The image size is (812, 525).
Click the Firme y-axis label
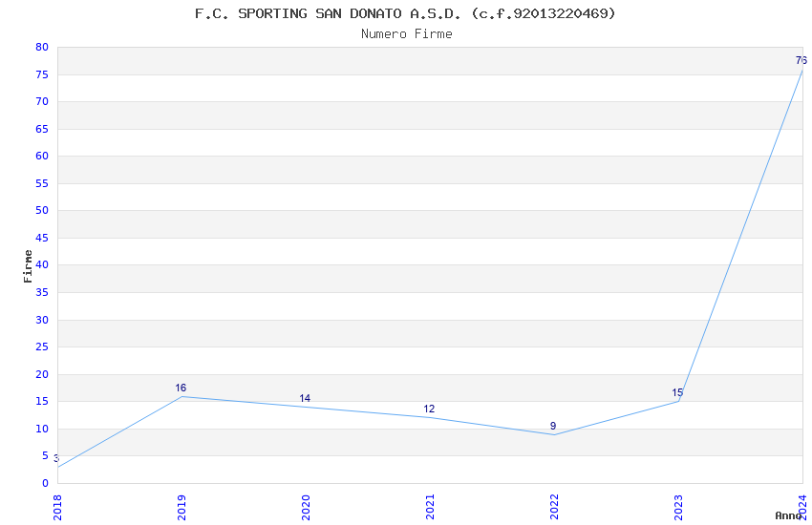pyautogui.click(x=28, y=266)
